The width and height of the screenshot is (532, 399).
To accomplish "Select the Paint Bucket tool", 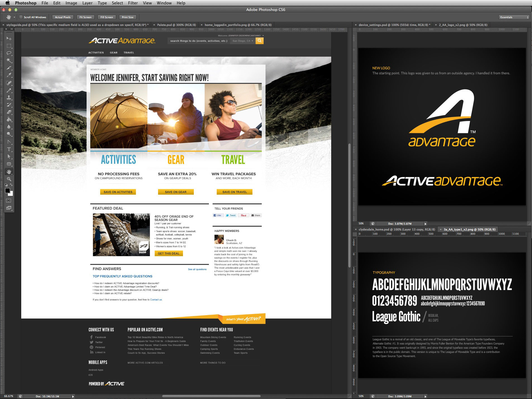I will 9,120.
